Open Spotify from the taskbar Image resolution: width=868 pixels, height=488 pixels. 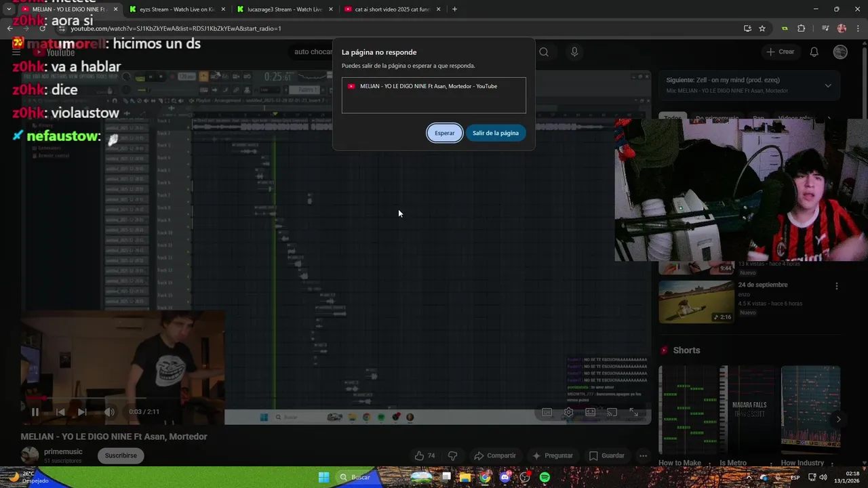click(x=545, y=477)
